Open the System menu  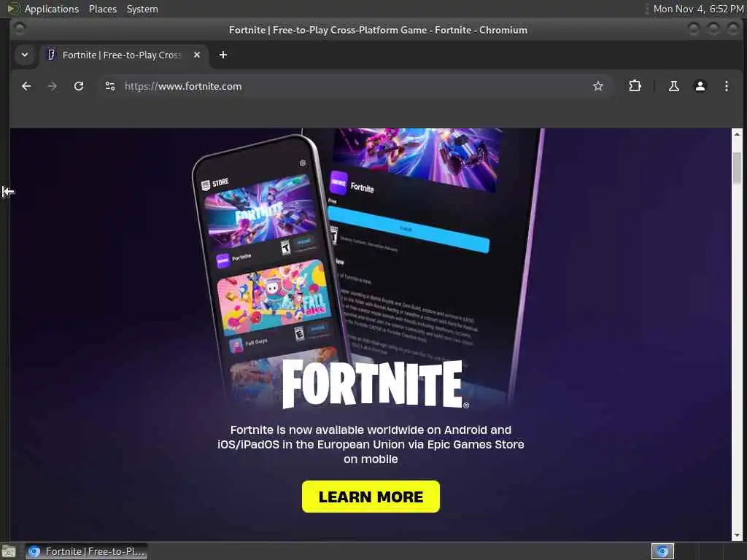pos(142,9)
